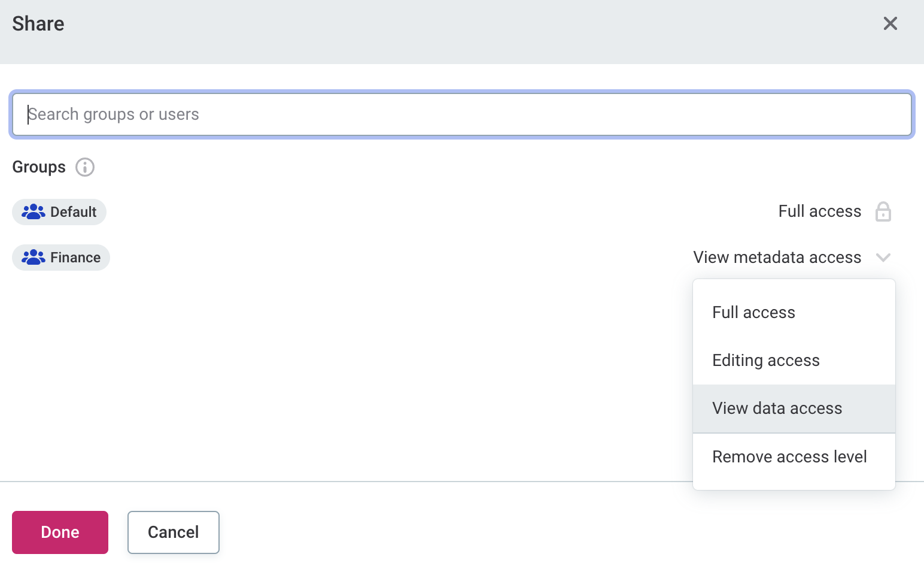Click the Default group people icon
The image size is (924, 563).
coord(33,212)
